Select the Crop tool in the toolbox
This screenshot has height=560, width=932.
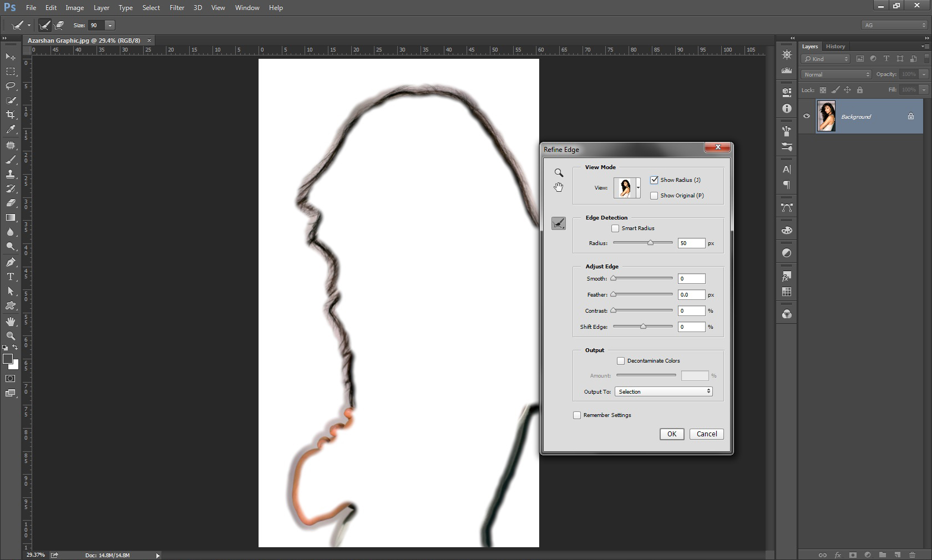click(x=11, y=115)
